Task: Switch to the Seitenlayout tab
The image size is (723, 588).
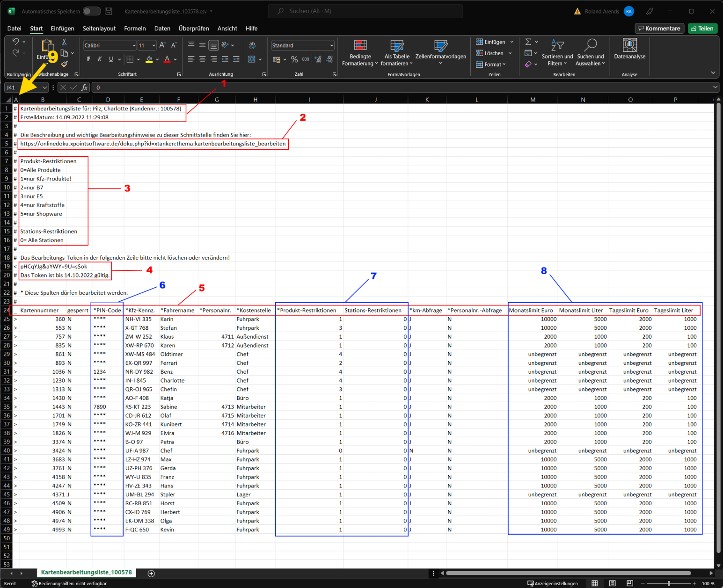Action: (99, 29)
